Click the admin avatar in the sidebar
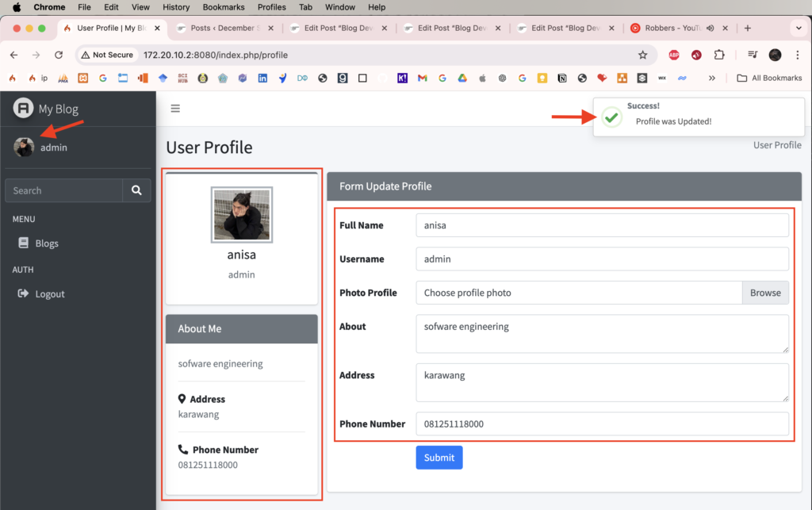 click(24, 147)
